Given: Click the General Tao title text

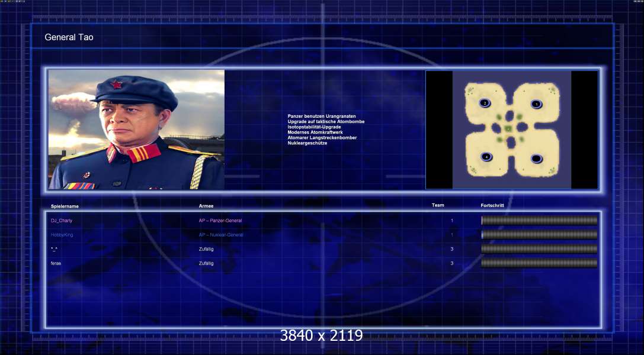Looking at the screenshot, I should (69, 37).
